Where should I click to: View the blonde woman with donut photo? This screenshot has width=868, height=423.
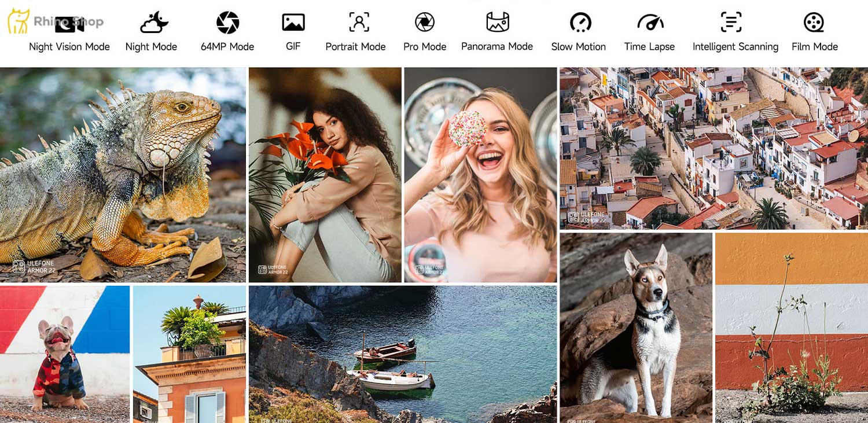[480, 175]
